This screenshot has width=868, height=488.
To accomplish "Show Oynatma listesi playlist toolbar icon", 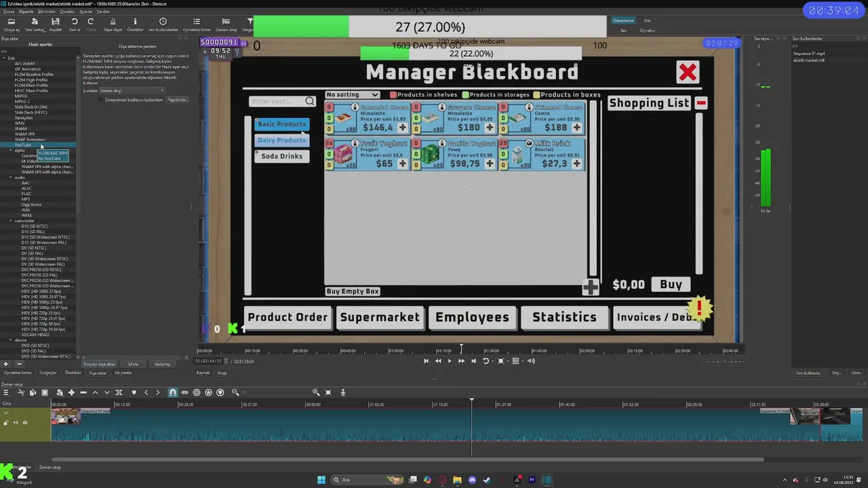I will [197, 24].
